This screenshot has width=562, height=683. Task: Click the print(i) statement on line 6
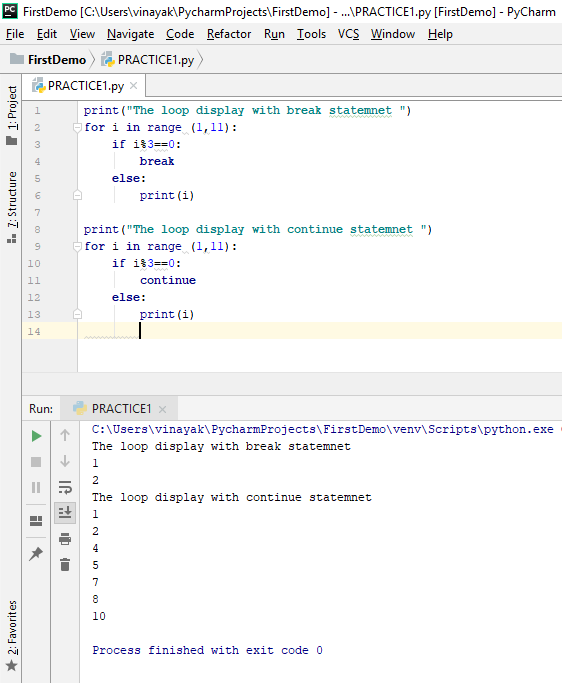[x=167, y=196]
